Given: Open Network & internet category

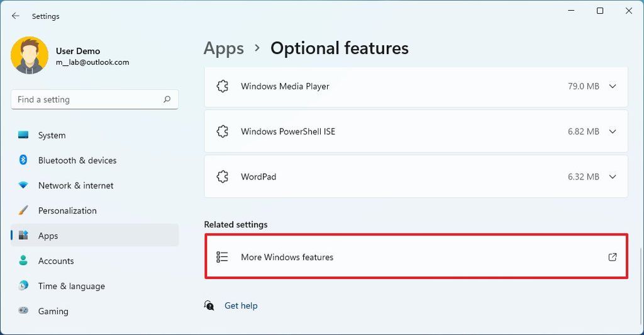Looking at the screenshot, I should click(94, 185).
